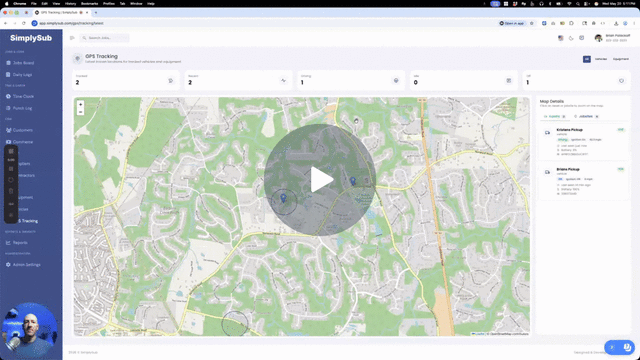Image resolution: width=640 pixels, height=360 pixels.
Task: Click the Search Jobs field
Action: click(x=104, y=38)
